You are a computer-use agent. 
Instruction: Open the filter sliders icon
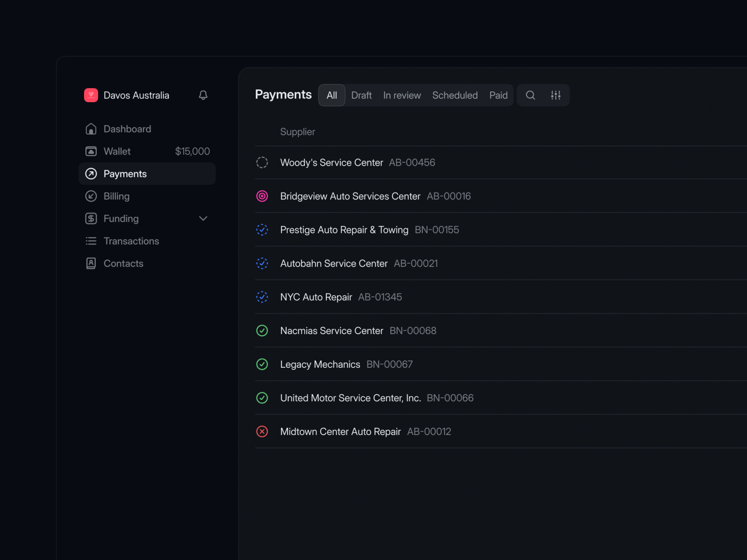[556, 95]
